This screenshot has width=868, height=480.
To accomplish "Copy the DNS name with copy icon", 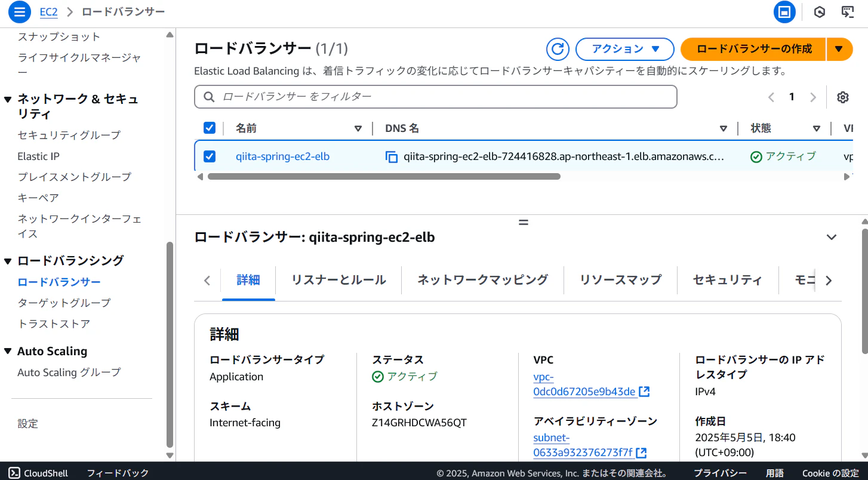I will (392, 157).
